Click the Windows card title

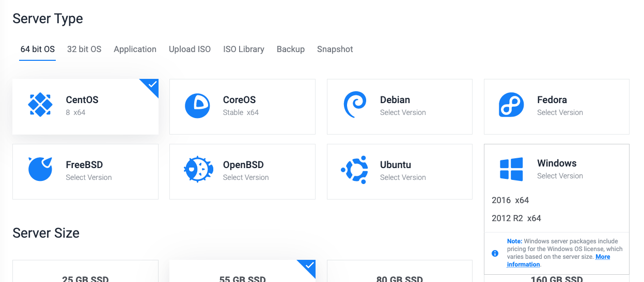(557, 163)
